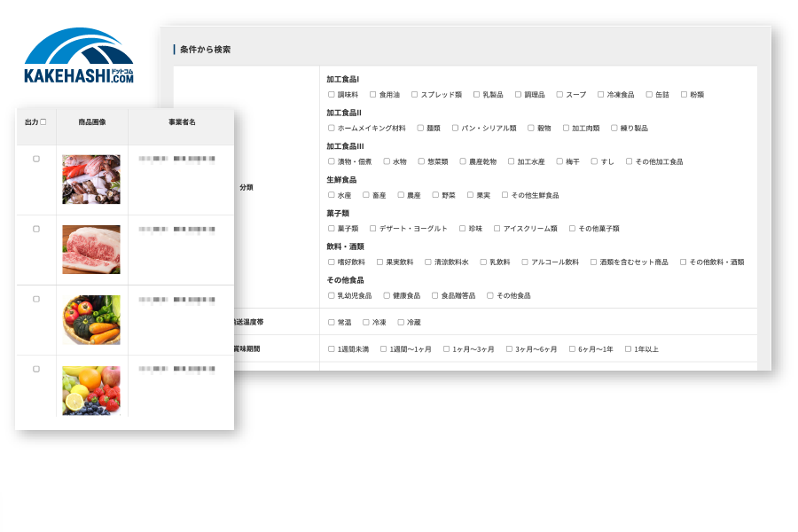Screen dimensions: 798x532
Task: Enable the 冷凍食品 frozen food filter
Action: click(x=600, y=94)
